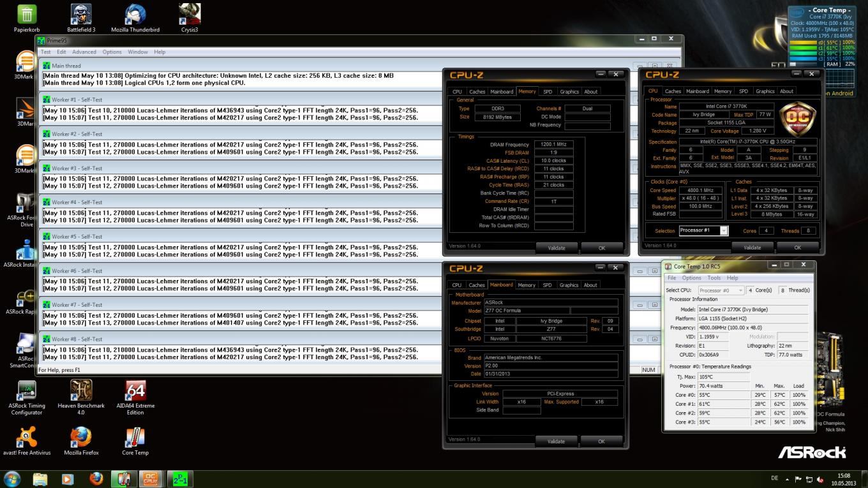Open Core Temp Options menu
This screenshot has width=868, height=488.
point(691,278)
